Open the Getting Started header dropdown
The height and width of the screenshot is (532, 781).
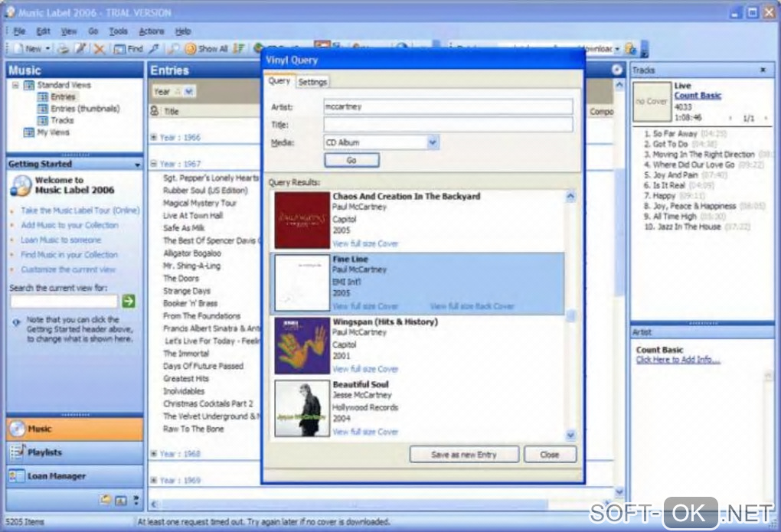click(138, 165)
